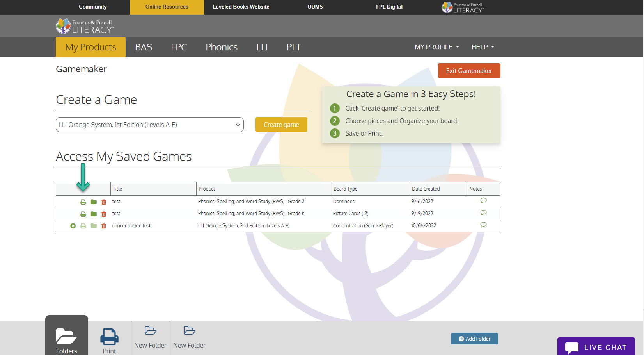The image size is (644, 355).
Task: Print the Grade 2 "test" game
Action: (83, 202)
